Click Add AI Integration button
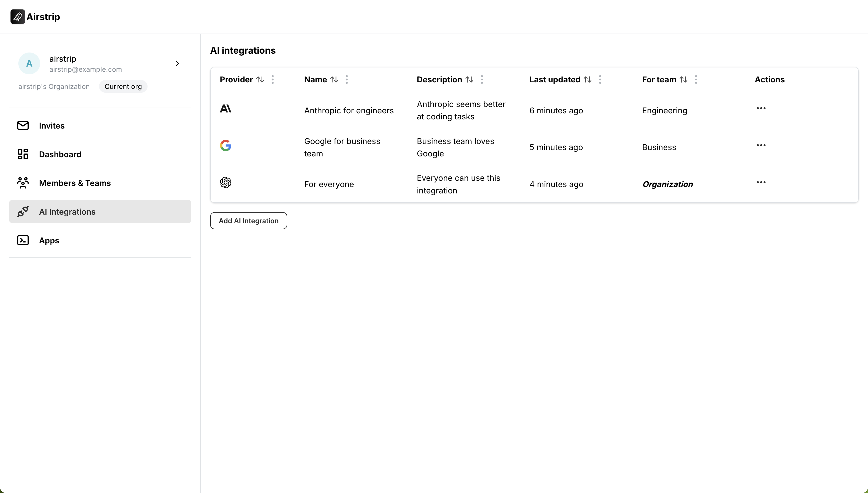This screenshot has width=868, height=493. (x=248, y=221)
